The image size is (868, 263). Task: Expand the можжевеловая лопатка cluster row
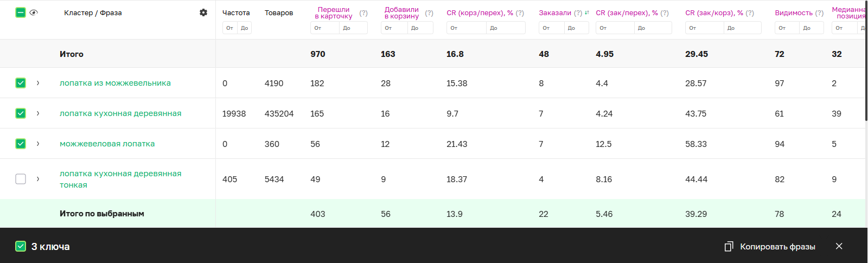coord(38,144)
